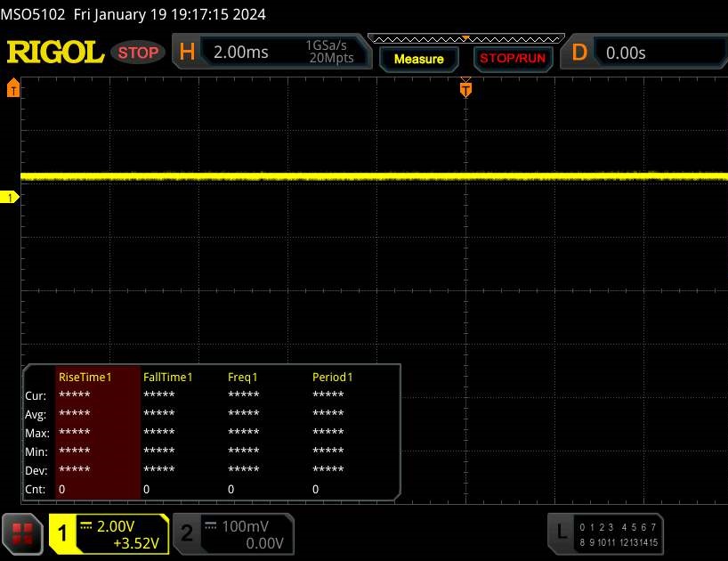The width and height of the screenshot is (728, 561).
Task: Select the Freq1 measurement header
Action: point(242,377)
